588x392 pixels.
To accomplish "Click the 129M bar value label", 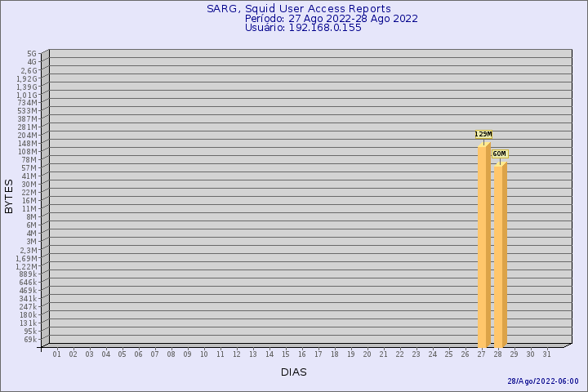I will [483, 134].
